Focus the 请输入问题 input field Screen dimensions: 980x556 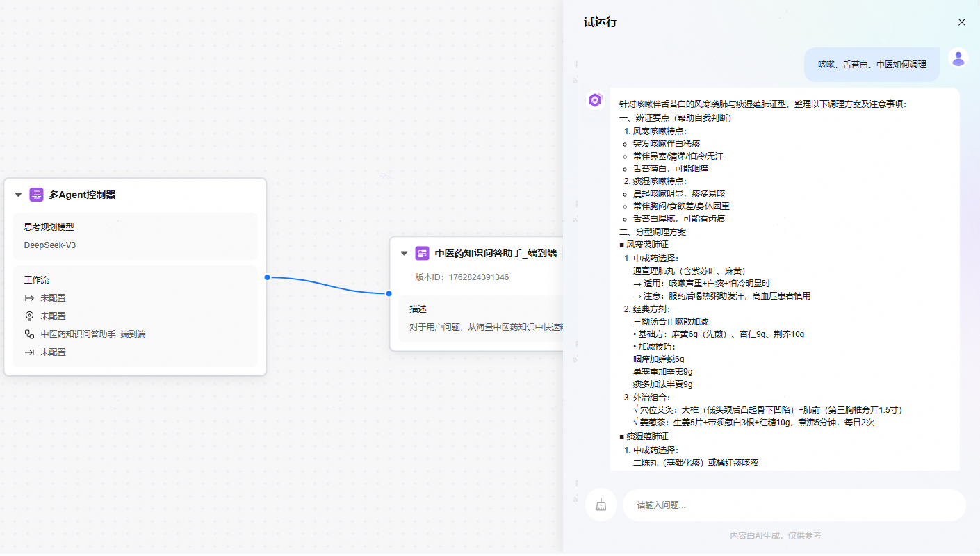pos(792,505)
